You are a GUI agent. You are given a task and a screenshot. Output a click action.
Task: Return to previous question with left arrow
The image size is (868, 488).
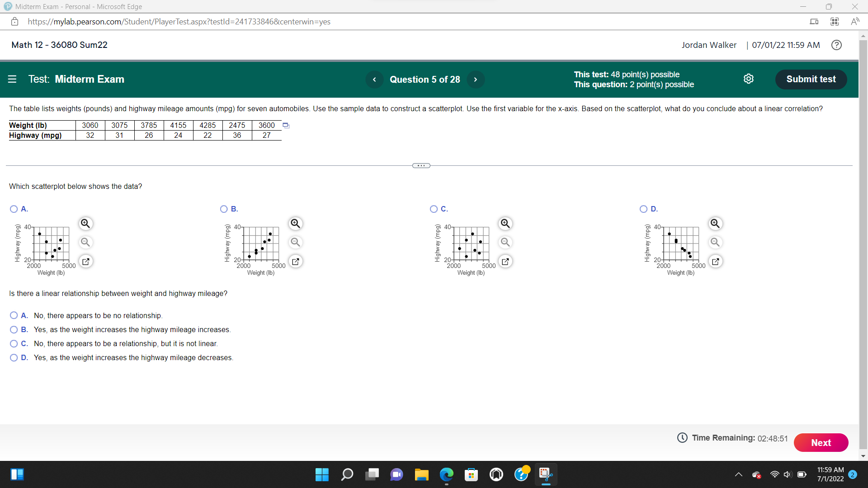point(374,79)
